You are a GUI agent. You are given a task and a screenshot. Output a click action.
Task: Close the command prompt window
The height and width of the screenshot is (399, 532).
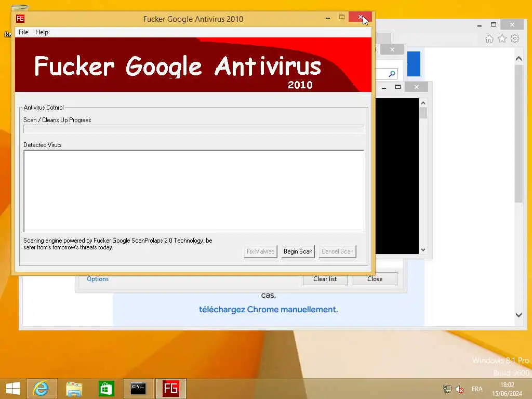pos(416,87)
